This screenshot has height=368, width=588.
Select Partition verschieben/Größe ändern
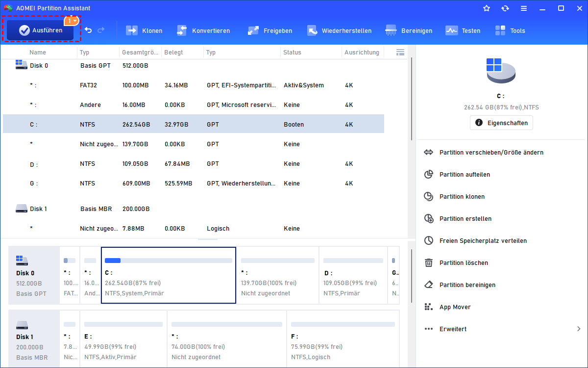pyautogui.click(x=491, y=153)
